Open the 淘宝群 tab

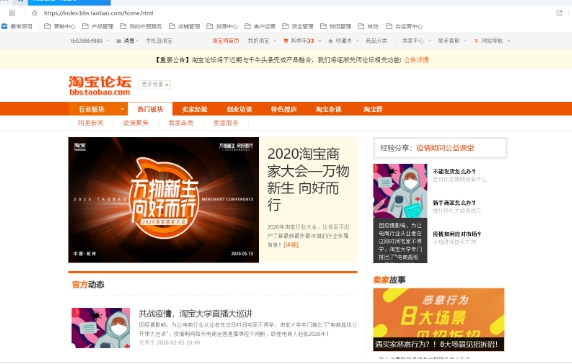373,109
